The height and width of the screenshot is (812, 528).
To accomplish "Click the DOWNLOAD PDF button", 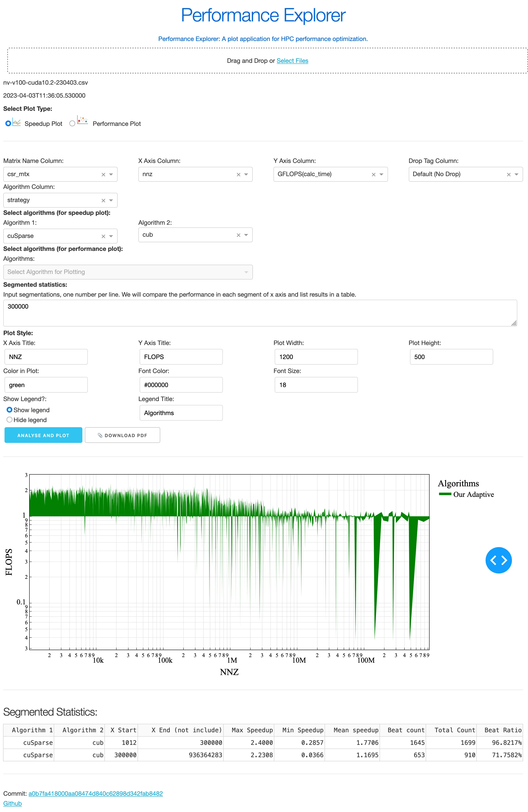I will tap(122, 435).
